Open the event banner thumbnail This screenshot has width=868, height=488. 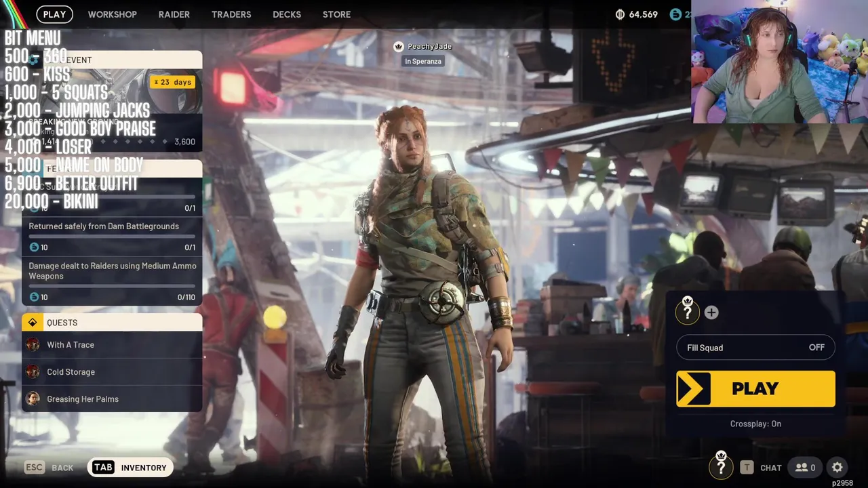(x=112, y=91)
